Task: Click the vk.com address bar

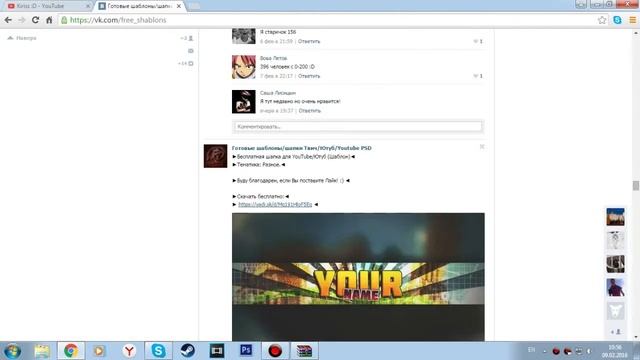Action: (327, 20)
